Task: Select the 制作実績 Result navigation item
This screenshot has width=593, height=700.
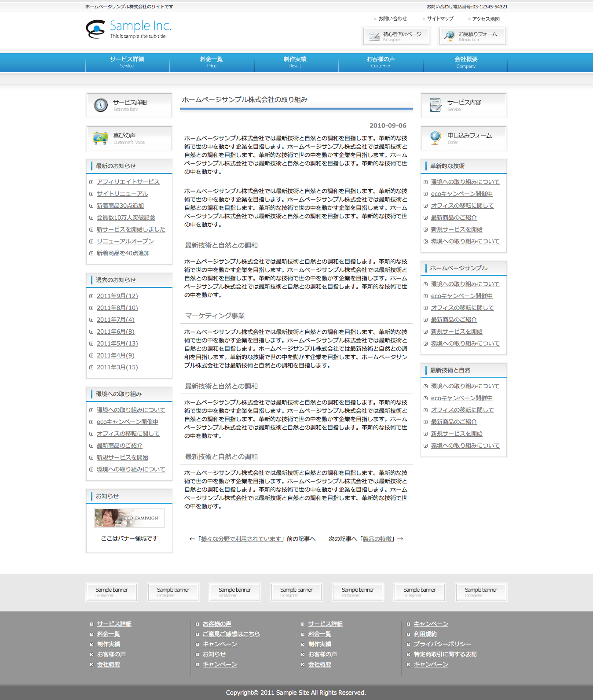Action: pyautogui.click(x=295, y=62)
